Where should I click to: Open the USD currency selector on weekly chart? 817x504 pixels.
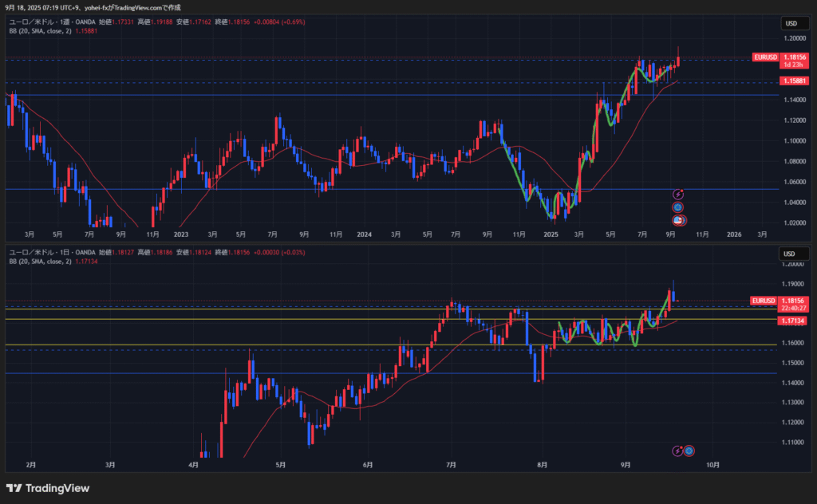[x=794, y=23]
